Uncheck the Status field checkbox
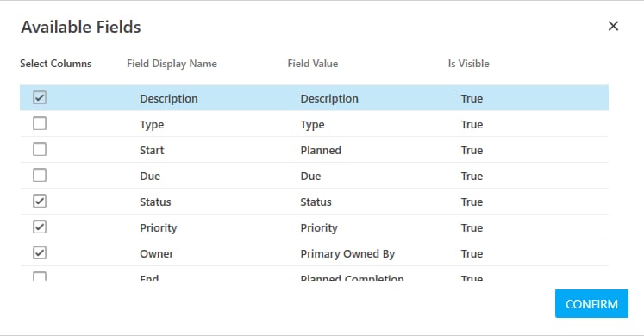Image resolution: width=644 pixels, height=336 pixels. (40, 201)
